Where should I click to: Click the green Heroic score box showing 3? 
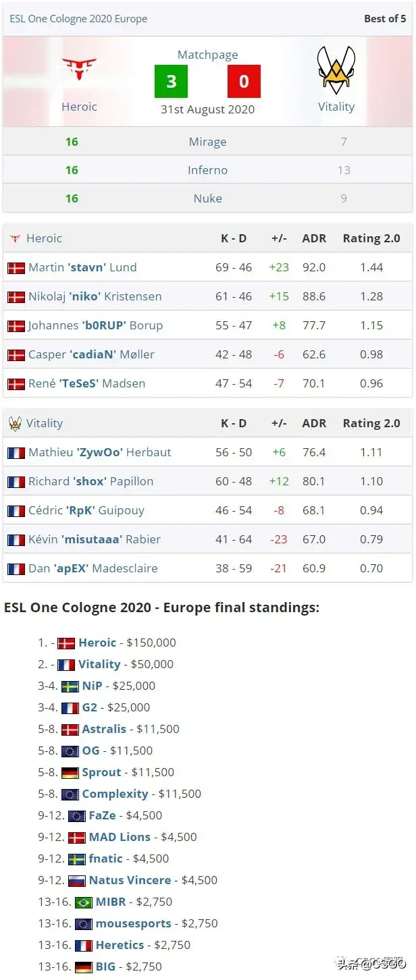click(171, 82)
